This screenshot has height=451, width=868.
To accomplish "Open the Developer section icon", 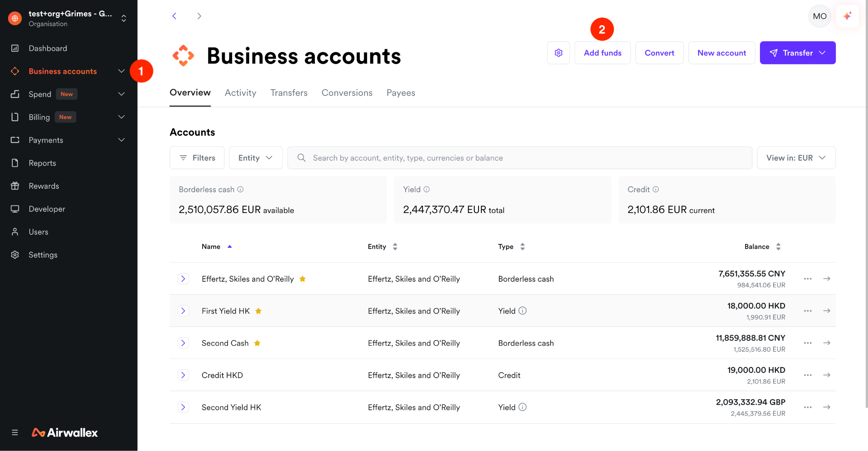I will point(15,209).
